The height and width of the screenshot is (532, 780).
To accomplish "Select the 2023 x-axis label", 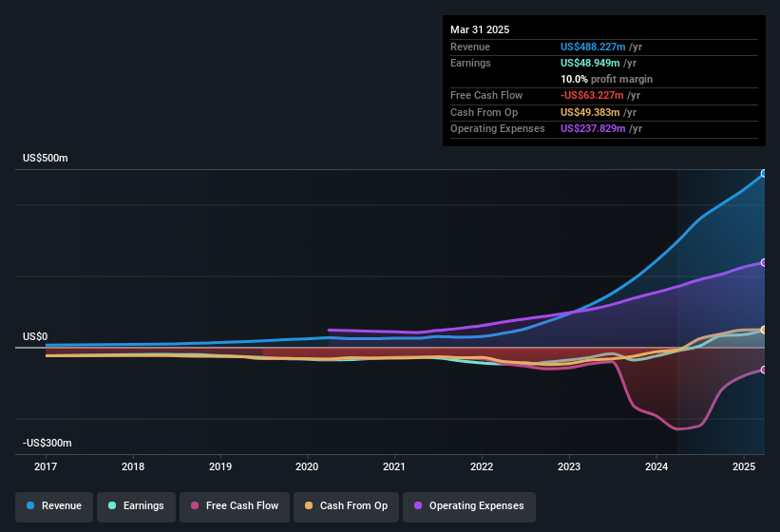I will 568,466.
